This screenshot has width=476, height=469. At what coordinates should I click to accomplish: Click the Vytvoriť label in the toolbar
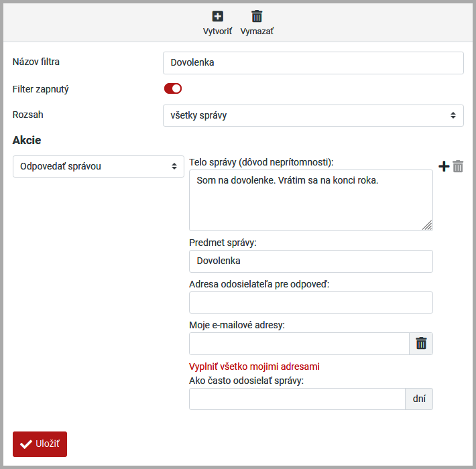coord(217,31)
